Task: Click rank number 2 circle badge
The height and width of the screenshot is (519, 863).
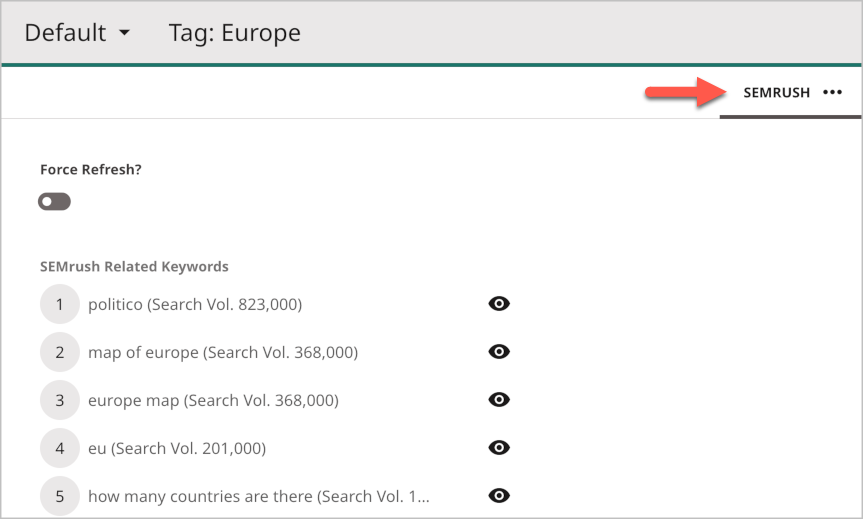Action: pos(59,352)
